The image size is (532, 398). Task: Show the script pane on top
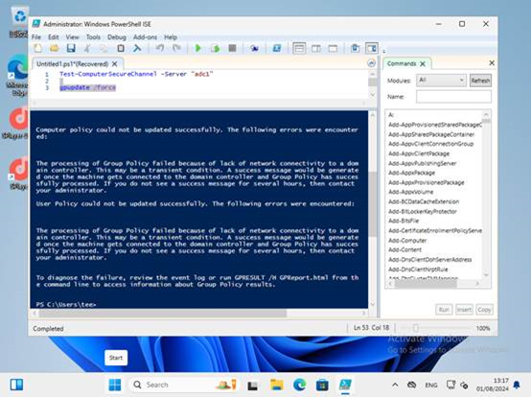[x=299, y=48]
